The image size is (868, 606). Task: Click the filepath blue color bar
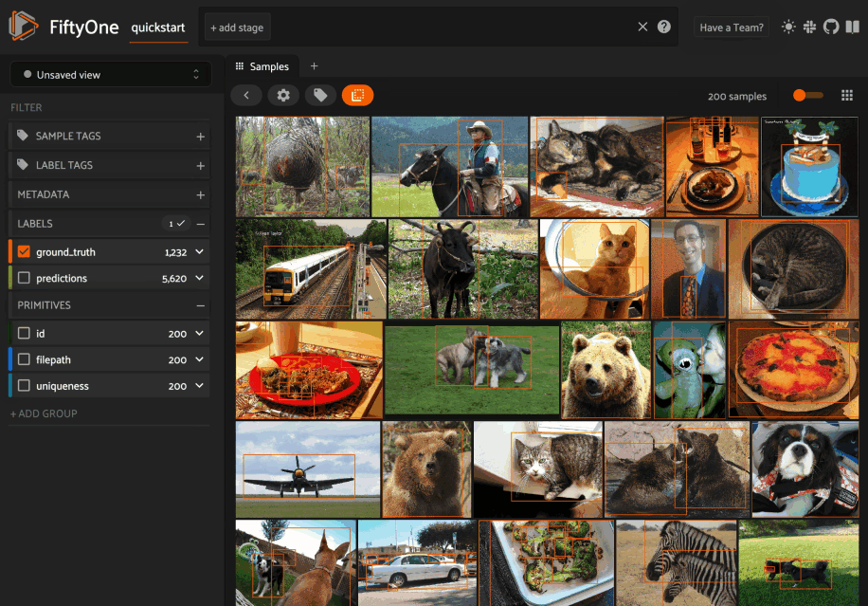pos(10,359)
